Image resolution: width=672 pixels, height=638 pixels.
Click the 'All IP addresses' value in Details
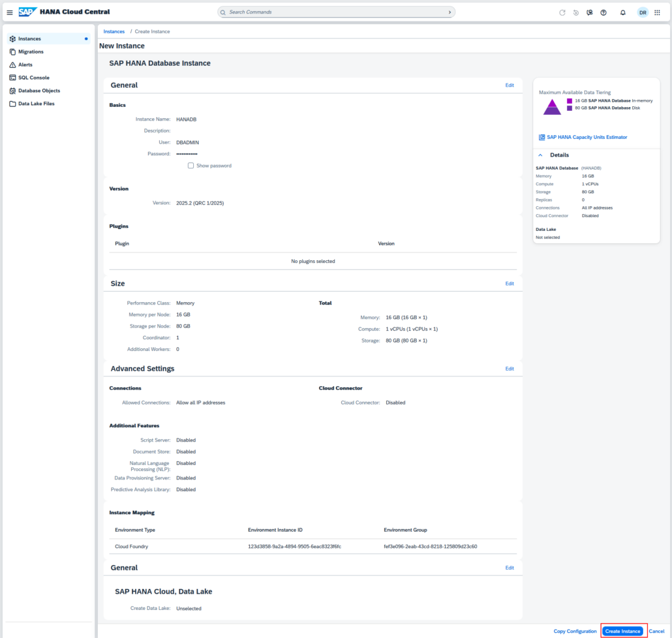(597, 208)
